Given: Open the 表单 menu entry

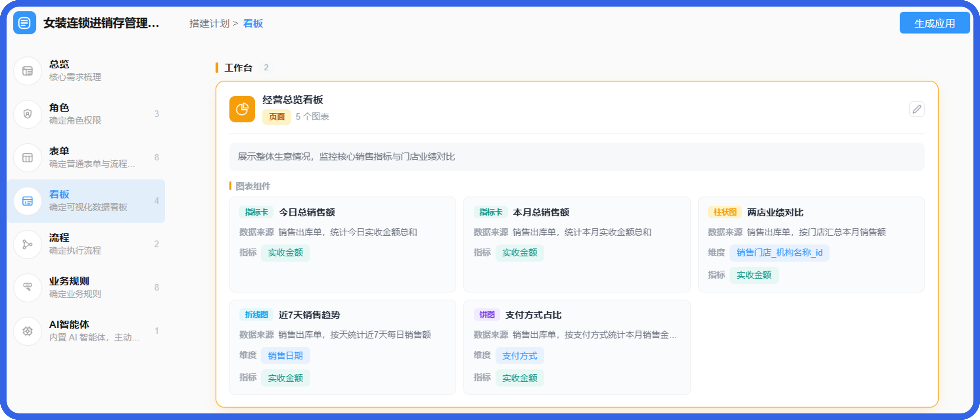Looking at the screenshot, I should coord(86,157).
